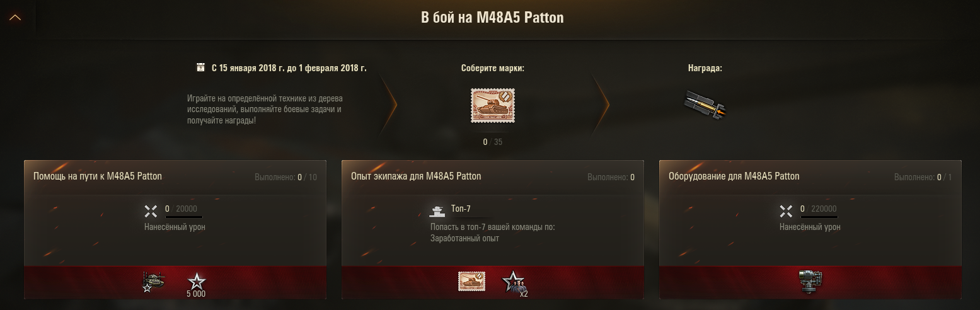Click the tank icon beside Топ-7
The width and height of the screenshot is (980, 310).
click(x=437, y=210)
